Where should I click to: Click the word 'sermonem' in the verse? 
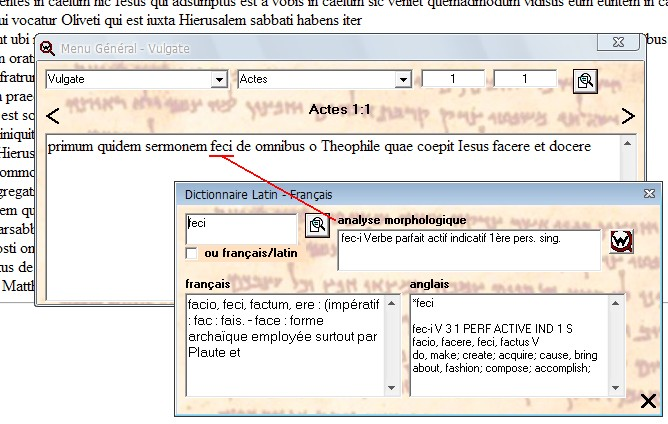pyautogui.click(x=176, y=146)
